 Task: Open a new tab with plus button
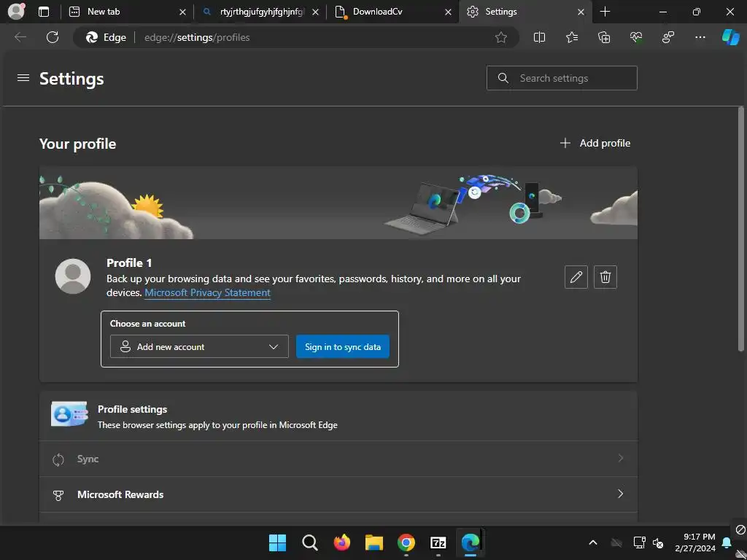(x=605, y=12)
